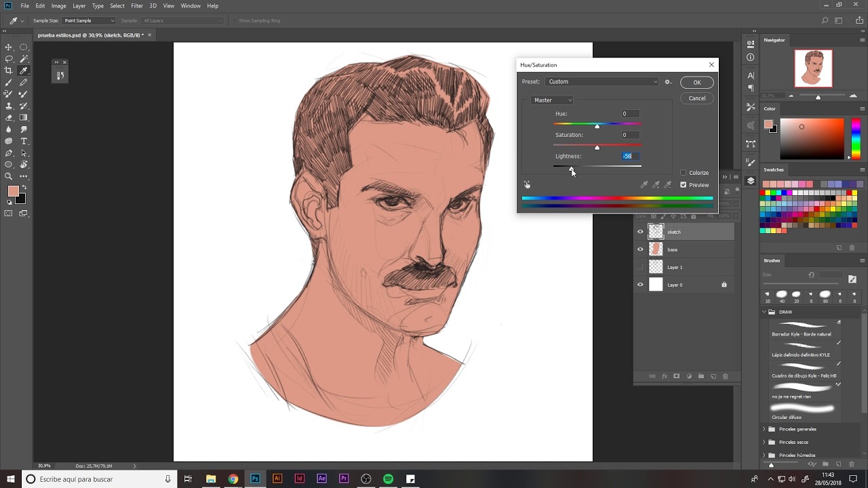Click the Lightness slider handle
The height and width of the screenshot is (488, 868).
click(x=571, y=169)
